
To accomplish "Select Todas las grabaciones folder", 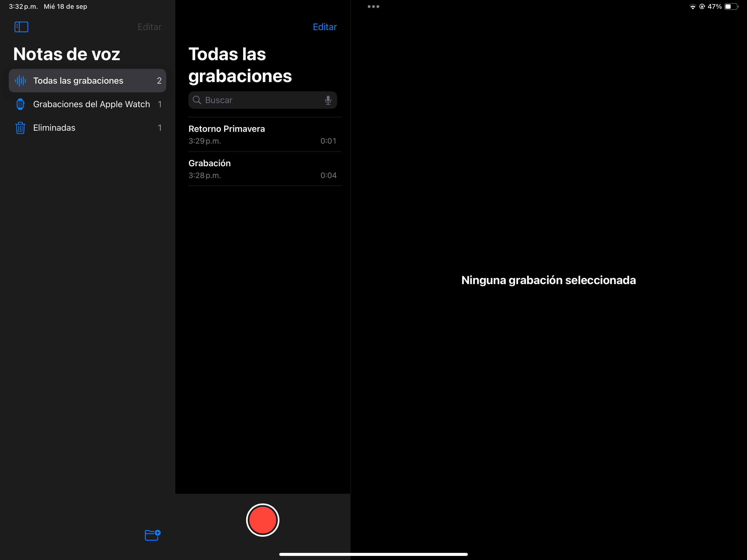I will pos(78,81).
